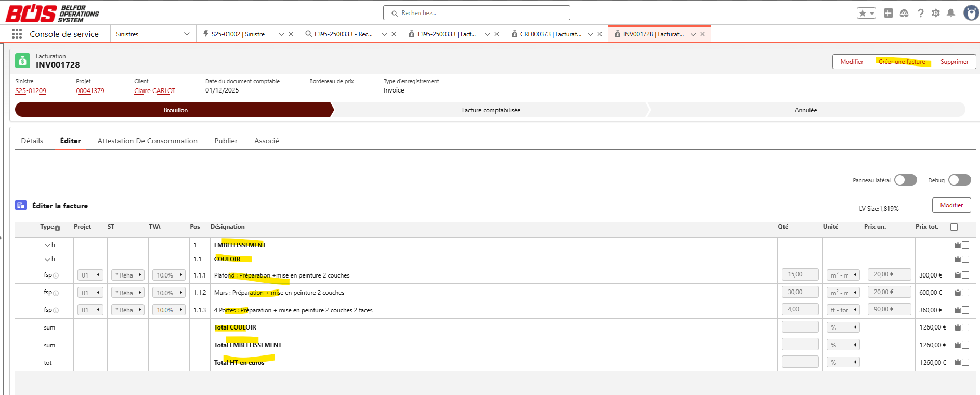This screenshot has height=395, width=980.
Task: Open the Sinistres navigation dropdown chevron
Action: click(x=187, y=34)
